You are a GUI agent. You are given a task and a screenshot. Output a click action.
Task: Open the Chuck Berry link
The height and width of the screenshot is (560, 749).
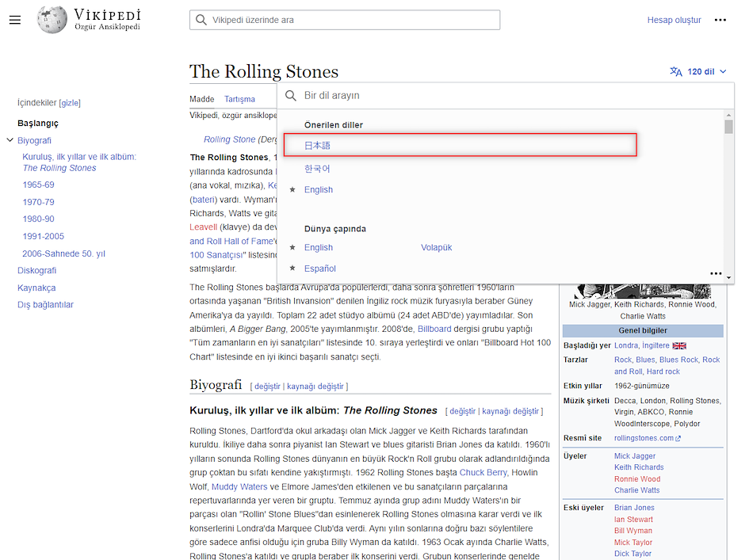coord(483,472)
